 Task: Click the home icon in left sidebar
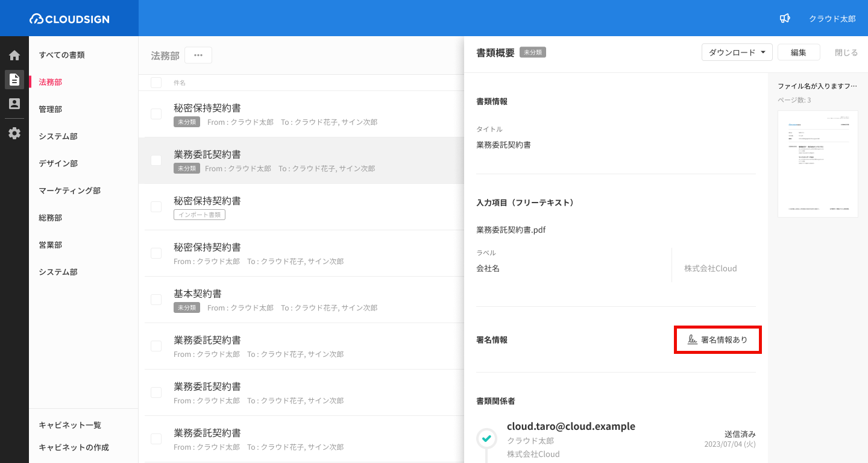point(14,55)
